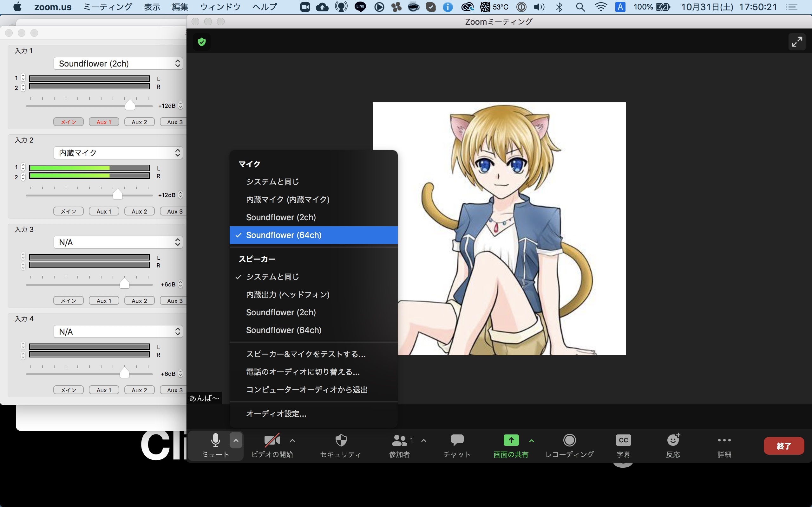This screenshot has width=812, height=507.
Task: Open the Security shield icon
Action: [x=341, y=440]
